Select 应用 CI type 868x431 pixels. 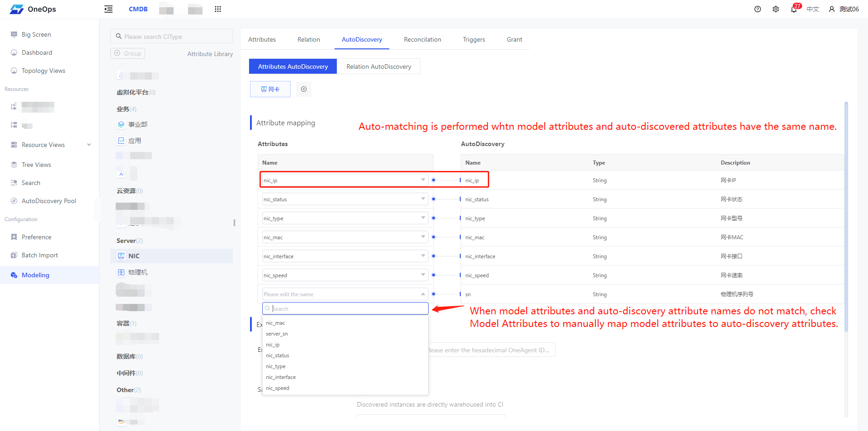coord(134,141)
